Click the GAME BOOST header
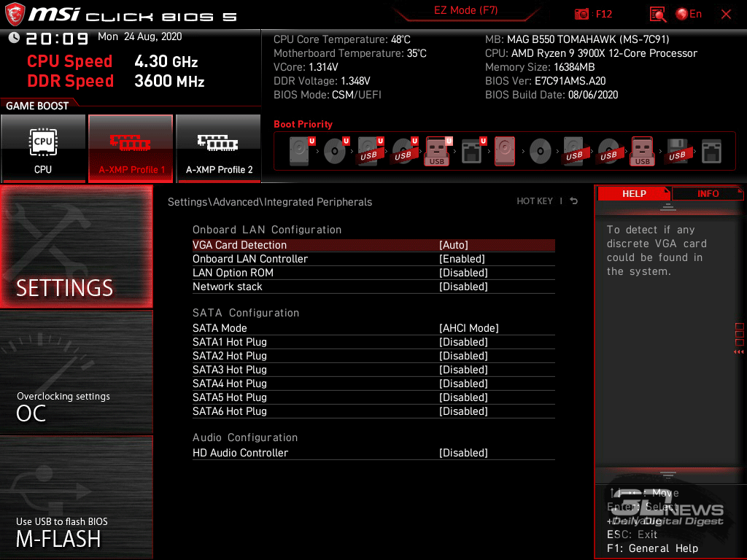This screenshot has width=747, height=560. pyautogui.click(x=37, y=106)
